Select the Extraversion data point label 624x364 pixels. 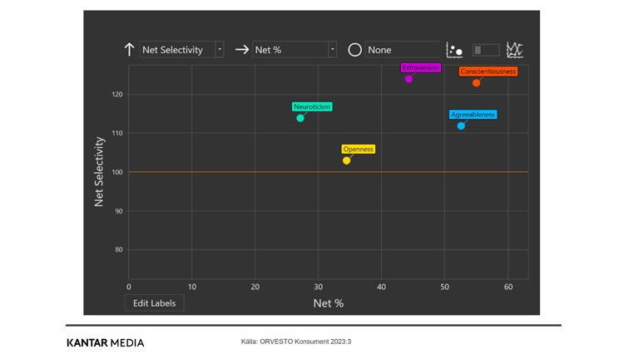[420, 68]
